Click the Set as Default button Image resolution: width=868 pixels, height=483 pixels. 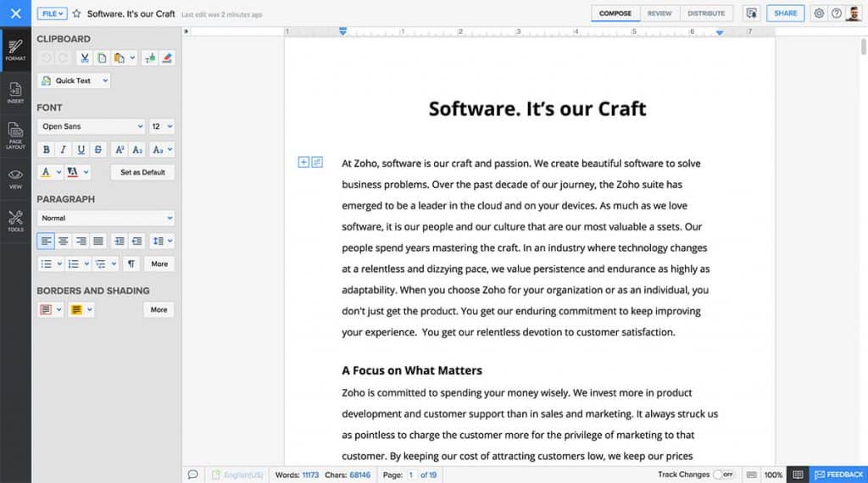click(142, 172)
